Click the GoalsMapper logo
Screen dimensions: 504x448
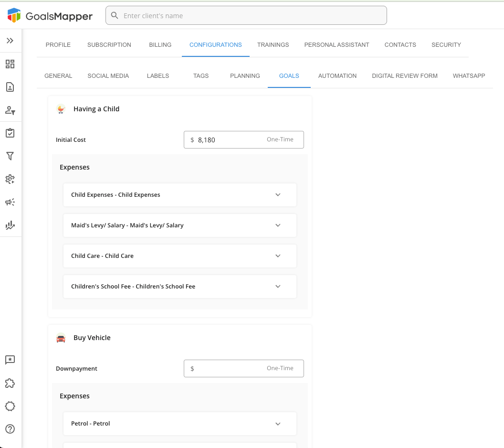[x=50, y=16]
